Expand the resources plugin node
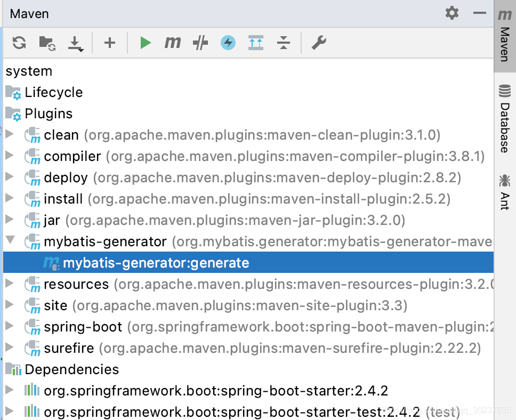Screen dimensions: 516x420 [x=10, y=282]
